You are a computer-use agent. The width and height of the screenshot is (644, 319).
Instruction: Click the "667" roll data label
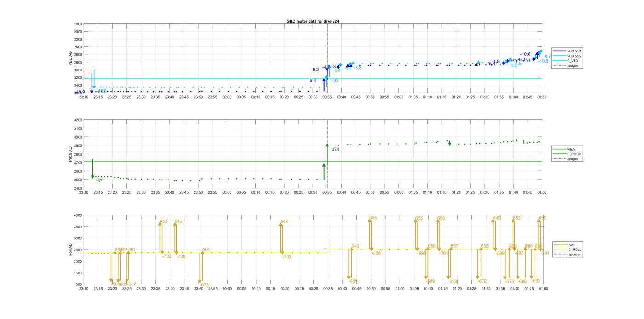[454, 246]
